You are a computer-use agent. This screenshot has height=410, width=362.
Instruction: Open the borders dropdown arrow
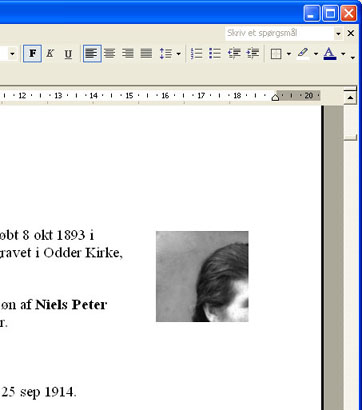point(289,54)
